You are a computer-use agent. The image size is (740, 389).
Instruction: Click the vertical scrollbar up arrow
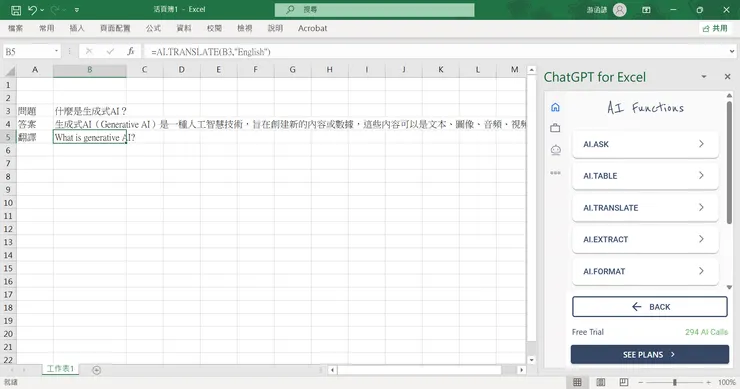click(531, 70)
